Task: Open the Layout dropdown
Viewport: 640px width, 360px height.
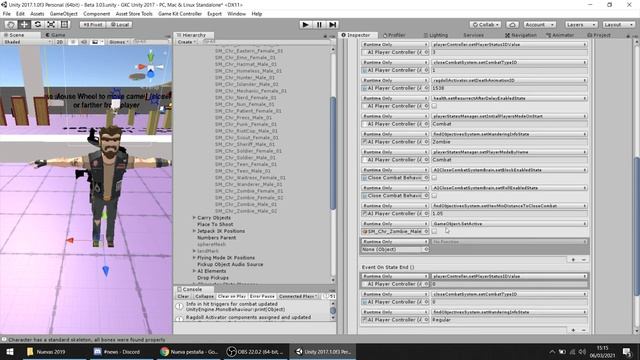Action: [618, 25]
